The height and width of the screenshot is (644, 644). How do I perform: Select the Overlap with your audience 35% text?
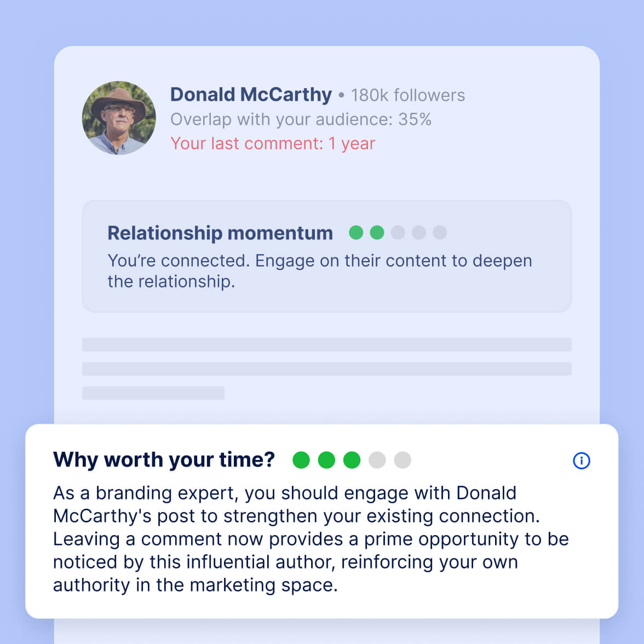301,119
